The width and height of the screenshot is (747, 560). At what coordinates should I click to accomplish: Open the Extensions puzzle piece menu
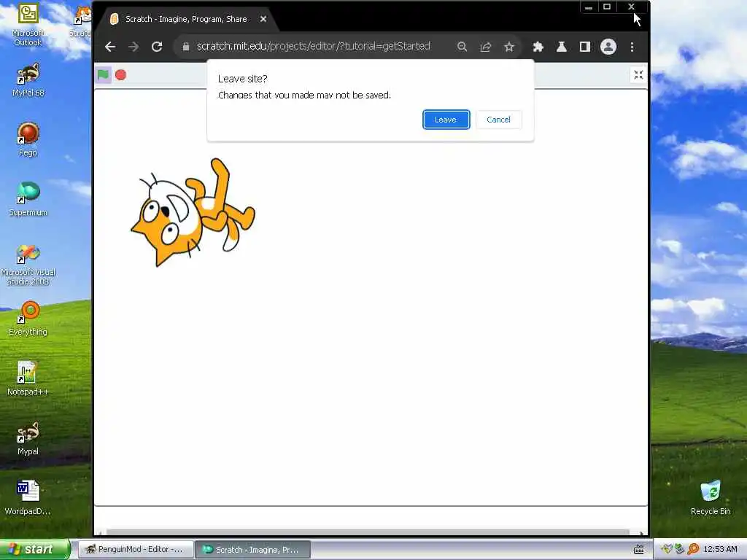point(538,47)
